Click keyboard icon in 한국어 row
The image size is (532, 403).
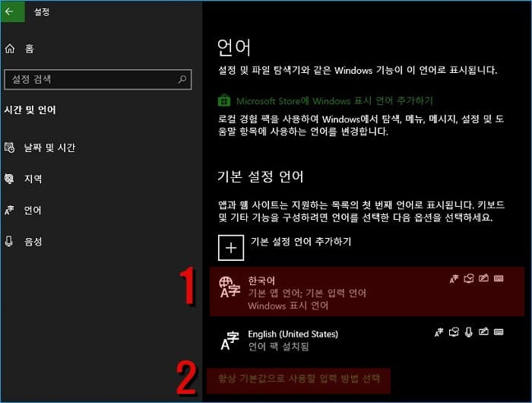click(499, 278)
